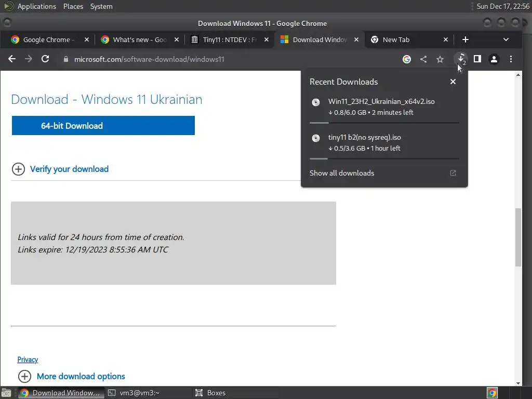This screenshot has width=532, height=399.
Task: Click More download options link text
Action: (x=81, y=376)
